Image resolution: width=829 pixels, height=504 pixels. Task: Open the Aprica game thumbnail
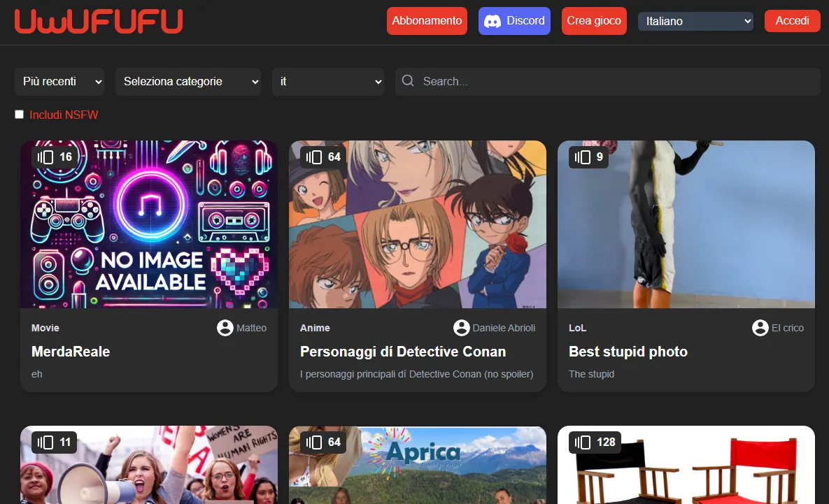click(418, 465)
